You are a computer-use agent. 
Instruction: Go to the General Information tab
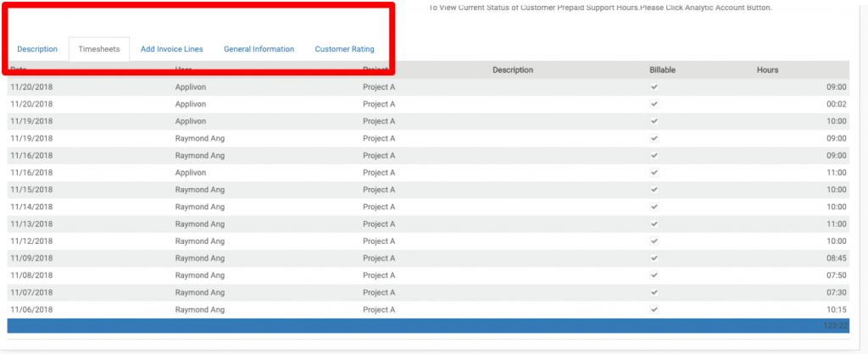(x=259, y=49)
